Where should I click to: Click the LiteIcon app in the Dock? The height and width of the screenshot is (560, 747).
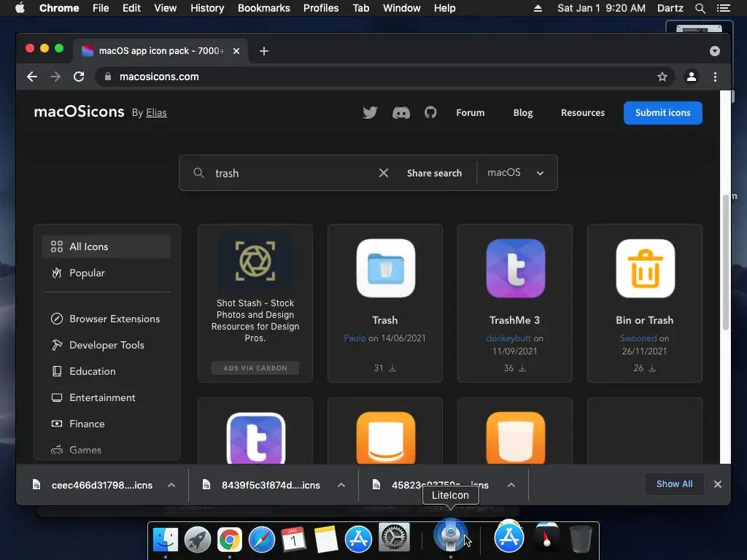(x=450, y=534)
